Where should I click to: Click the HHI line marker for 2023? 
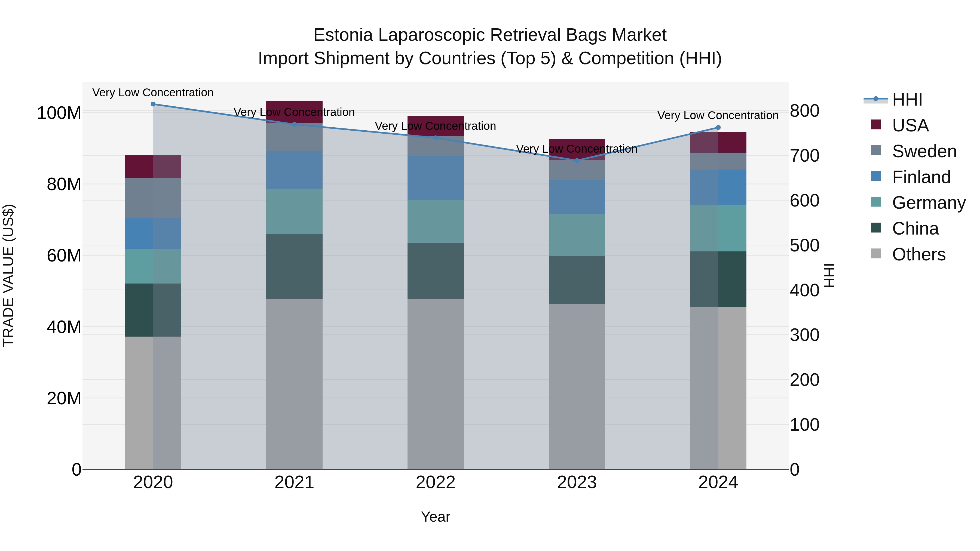tap(577, 161)
